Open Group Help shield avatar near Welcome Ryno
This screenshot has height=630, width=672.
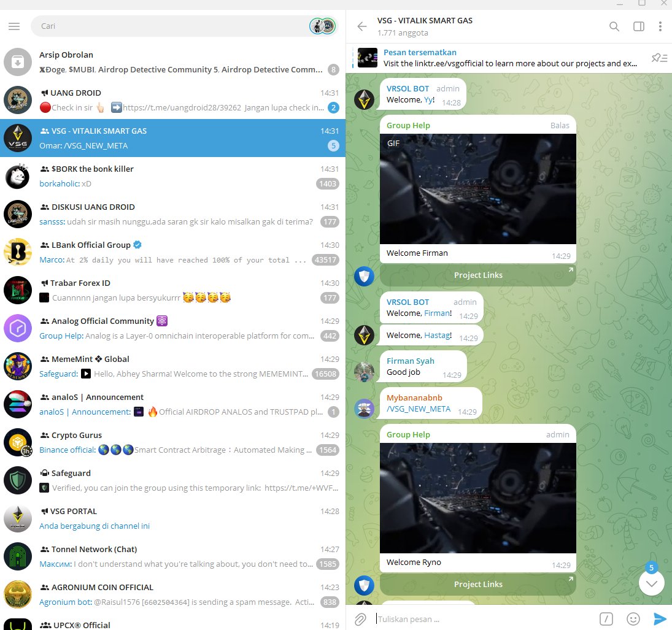pos(365,585)
